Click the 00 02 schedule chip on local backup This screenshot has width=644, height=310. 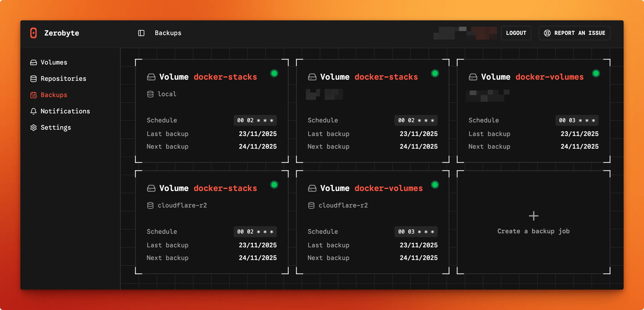tap(255, 120)
